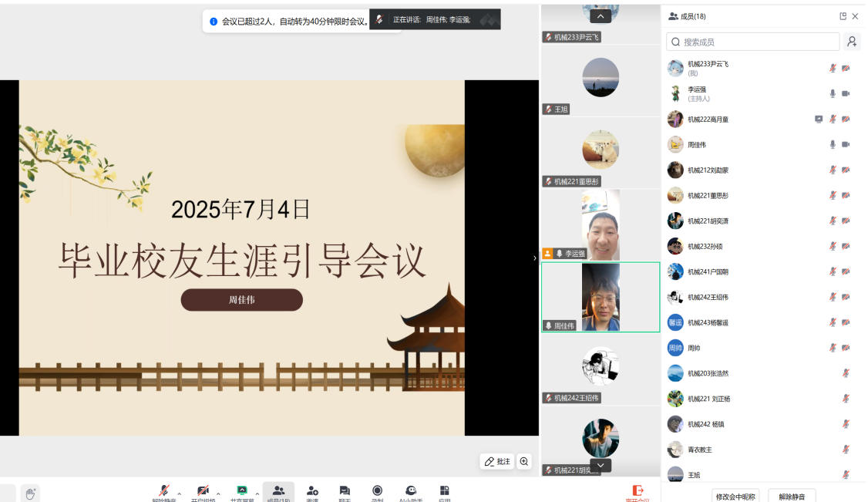This screenshot has width=868, height=502.
Task: Expand audio options arrow next to microphone
Action: pyautogui.click(x=180, y=494)
